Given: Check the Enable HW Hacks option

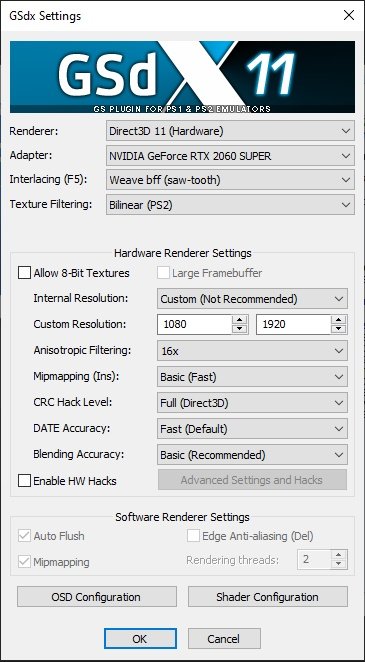Looking at the screenshot, I should pyautogui.click(x=24, y=480).
